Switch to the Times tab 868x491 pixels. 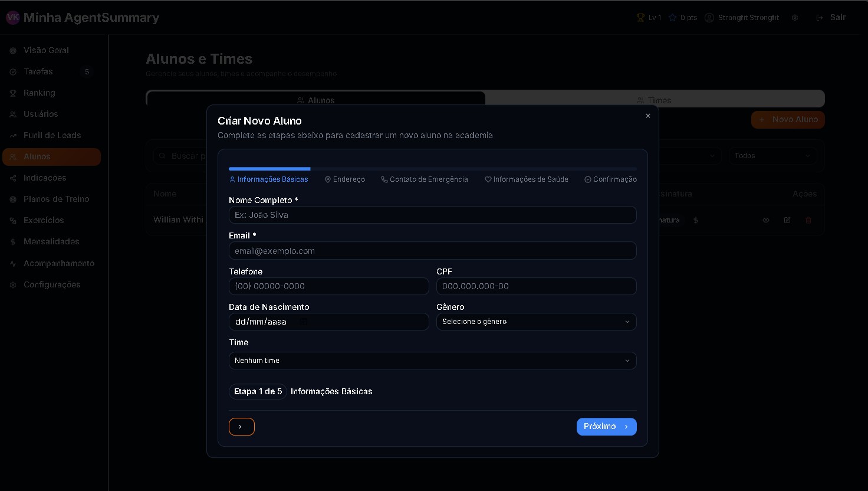[654, 100]
